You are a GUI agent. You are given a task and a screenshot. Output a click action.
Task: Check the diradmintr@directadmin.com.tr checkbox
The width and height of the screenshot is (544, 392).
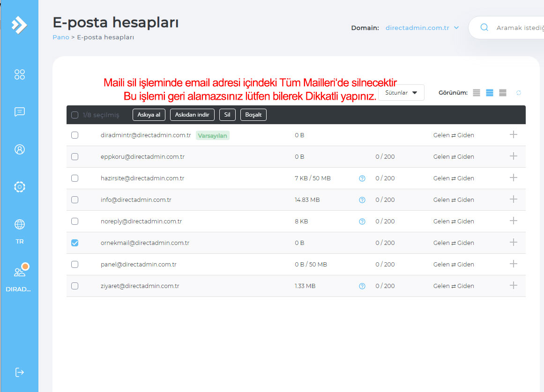pos(75,135)
